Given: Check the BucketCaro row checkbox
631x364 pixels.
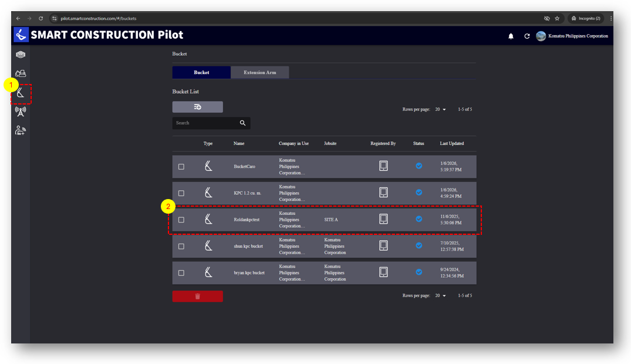Looking at the screenshot, I should click(x=181, y=167).
